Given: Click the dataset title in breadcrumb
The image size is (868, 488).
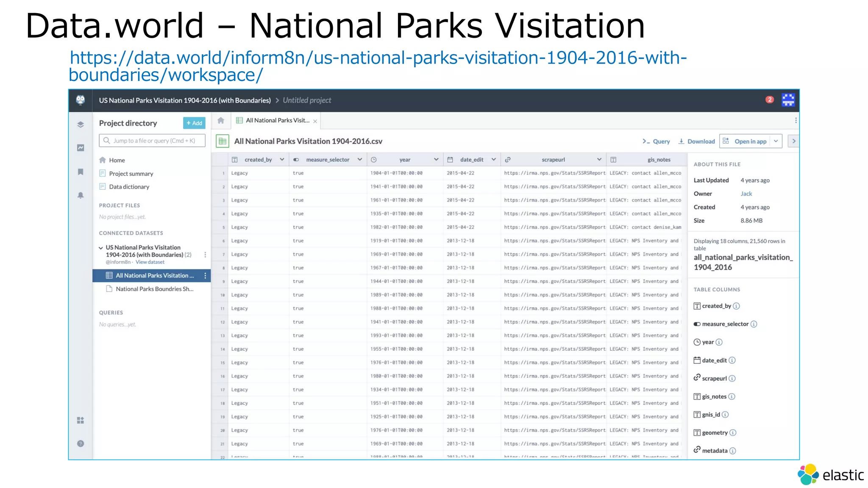Looking at the screenshot, I should click(185, 100).
